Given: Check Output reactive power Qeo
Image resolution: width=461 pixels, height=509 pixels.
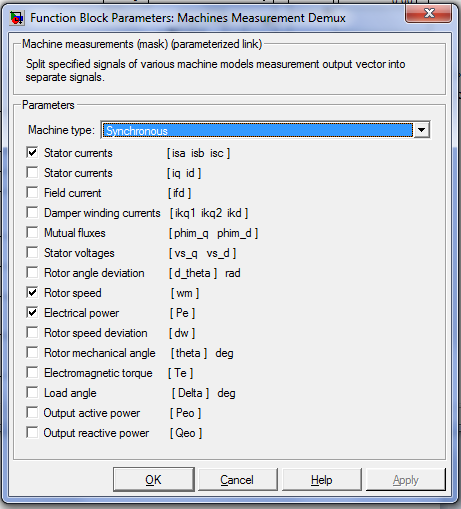Looking at the screenshot, I should tap(32, 433).
